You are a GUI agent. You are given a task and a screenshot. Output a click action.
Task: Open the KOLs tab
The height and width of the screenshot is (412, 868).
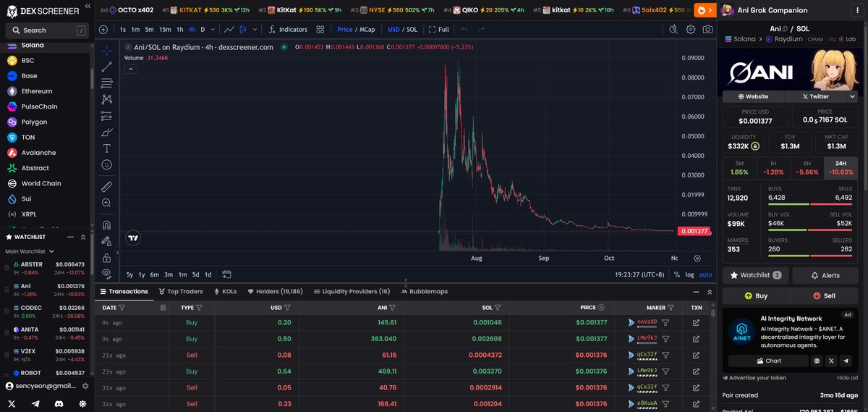tap(225, 291)
